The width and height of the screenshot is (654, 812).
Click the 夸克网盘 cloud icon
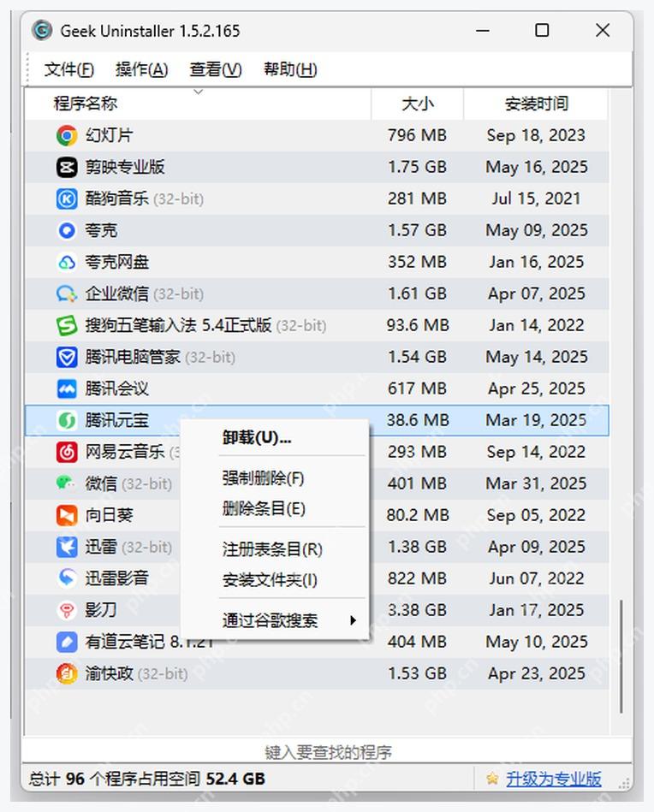point(67,263)
